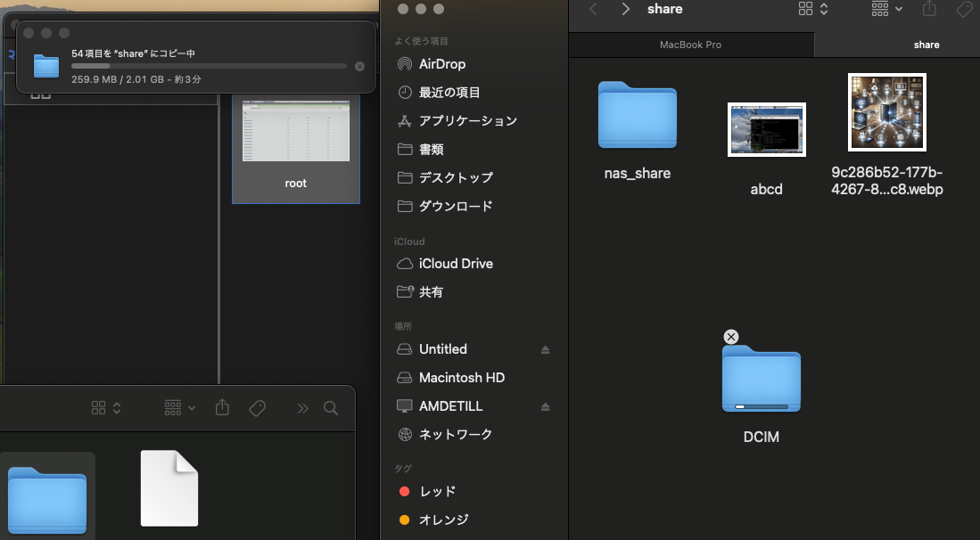Open ネットワーク in the sidebar

(x=455, y=435)
